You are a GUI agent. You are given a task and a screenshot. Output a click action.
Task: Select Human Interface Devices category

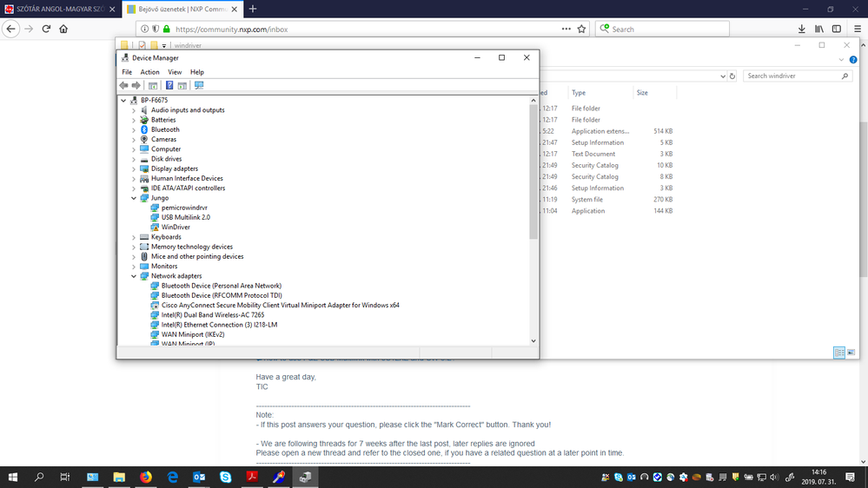187,178
